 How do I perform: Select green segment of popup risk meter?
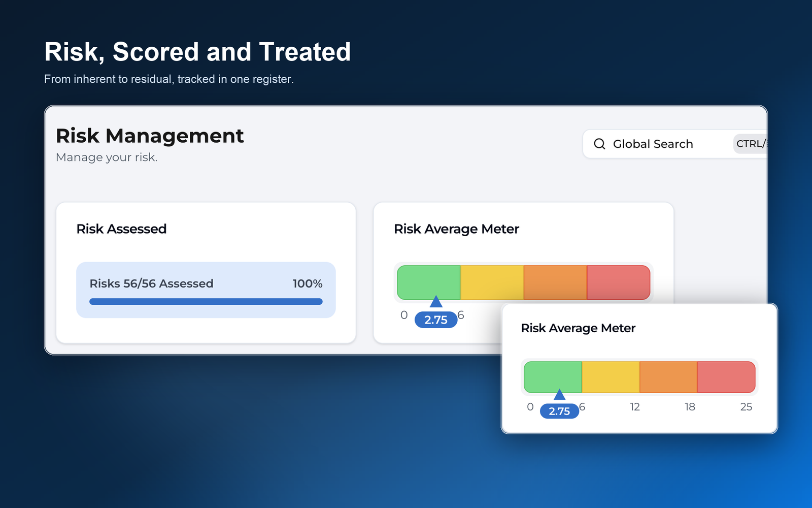click(x=553, y=377)
